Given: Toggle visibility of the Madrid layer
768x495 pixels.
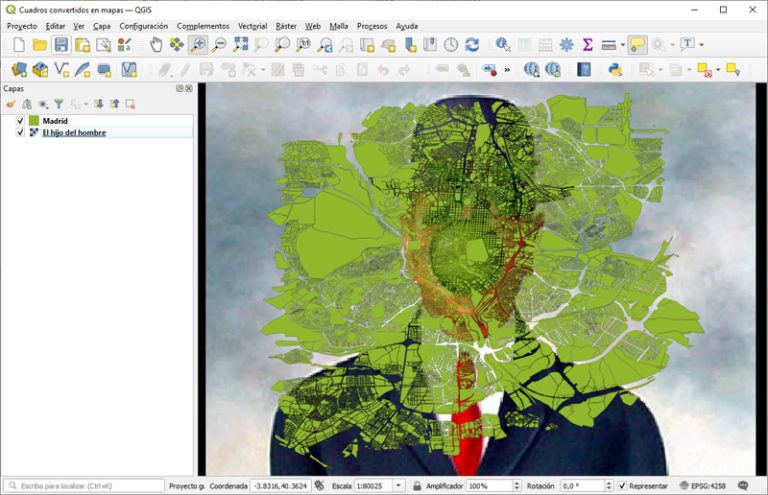Looking at the screenshot, I should pyautogui.click(x=20, y=121).
